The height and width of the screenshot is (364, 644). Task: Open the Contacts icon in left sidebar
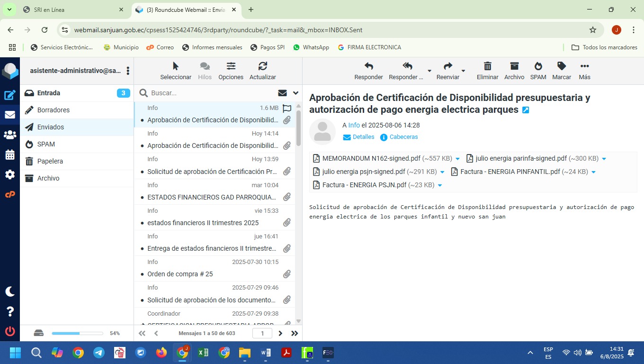point(10,135)
